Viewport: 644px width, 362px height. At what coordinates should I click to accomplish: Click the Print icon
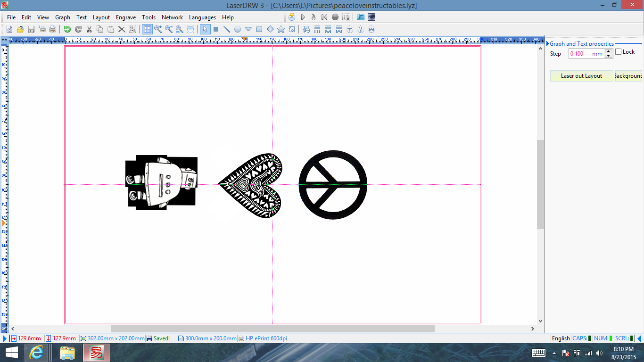pos(52,29)
